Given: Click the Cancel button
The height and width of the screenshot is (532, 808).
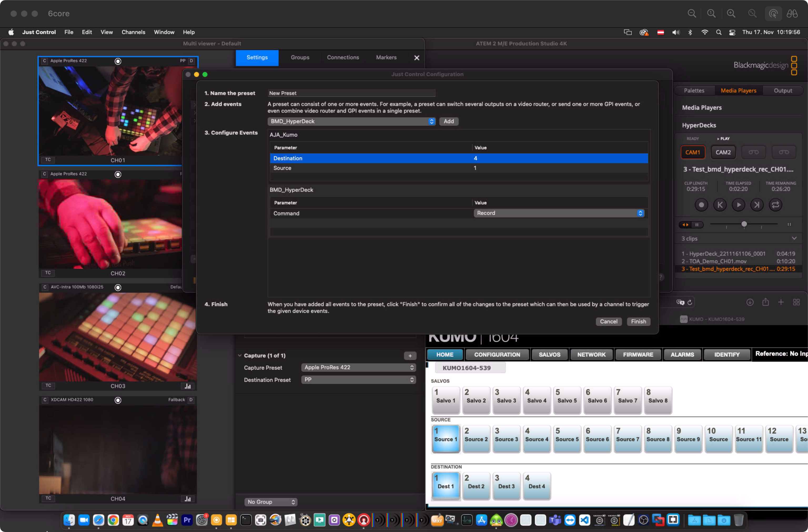Looking at the screenshot, I should pos(608,322).
